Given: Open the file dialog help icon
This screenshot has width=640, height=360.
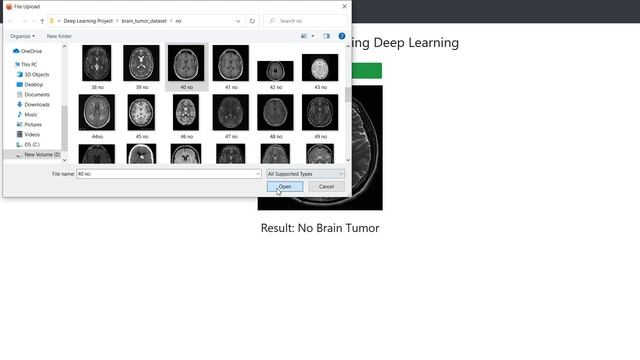Looking at the screenshot, I should (x=342, y=36).
